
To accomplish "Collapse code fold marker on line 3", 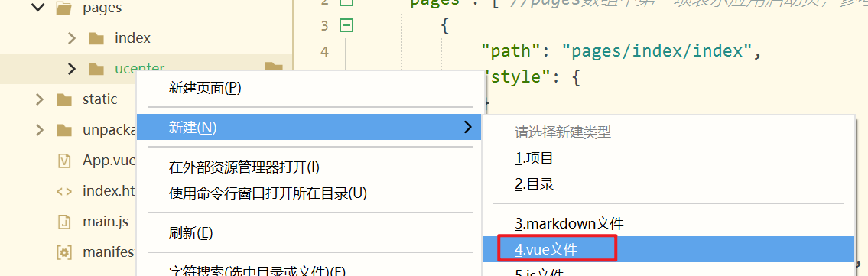I will click(346, 25).
